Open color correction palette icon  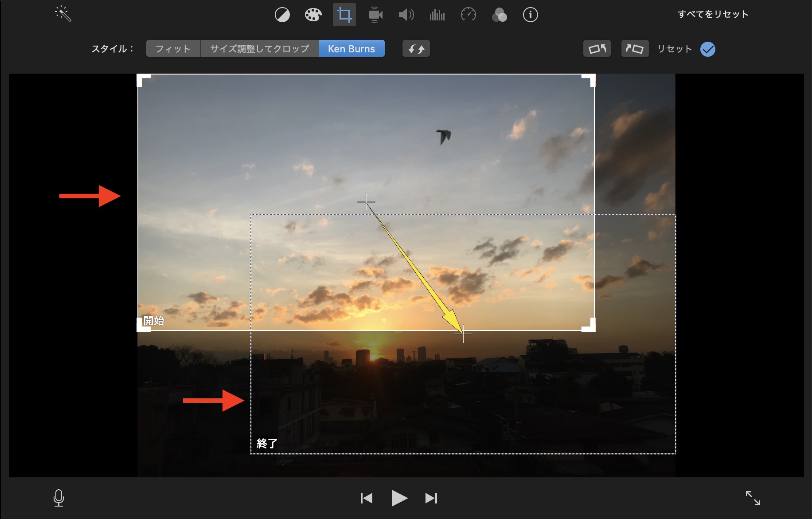point(313,15)
